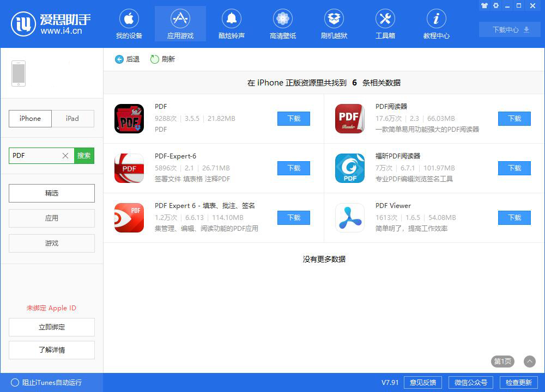Open 教程中心 tutorial center
545x392 pixels.
pos(436,23)
